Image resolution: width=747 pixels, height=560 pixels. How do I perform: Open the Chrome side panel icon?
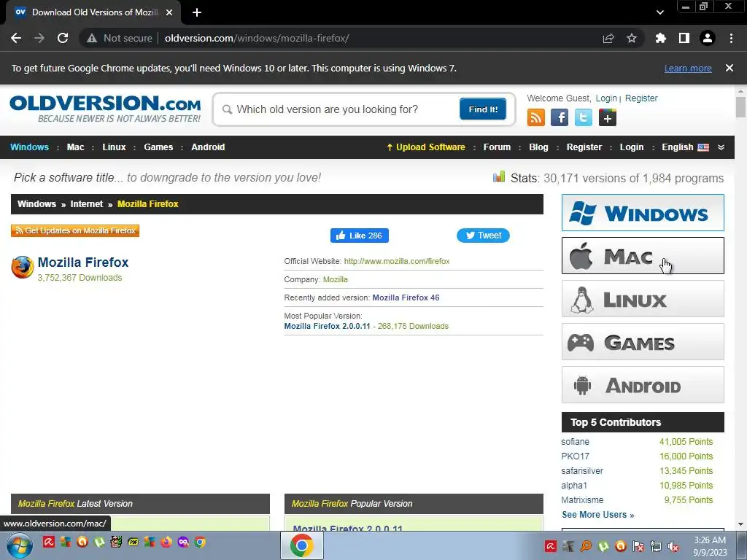pyautogui.click(x=684, y=38)
